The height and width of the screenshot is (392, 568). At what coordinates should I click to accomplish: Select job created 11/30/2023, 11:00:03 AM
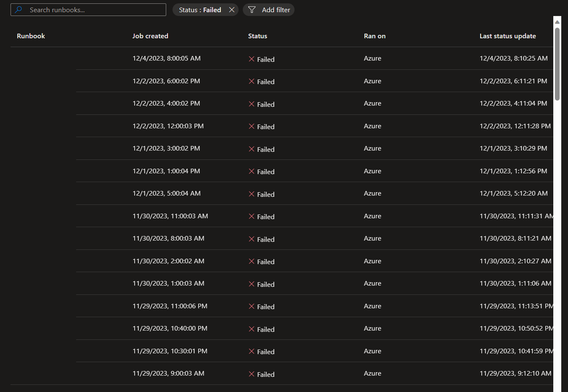click(x=170, y=216)
